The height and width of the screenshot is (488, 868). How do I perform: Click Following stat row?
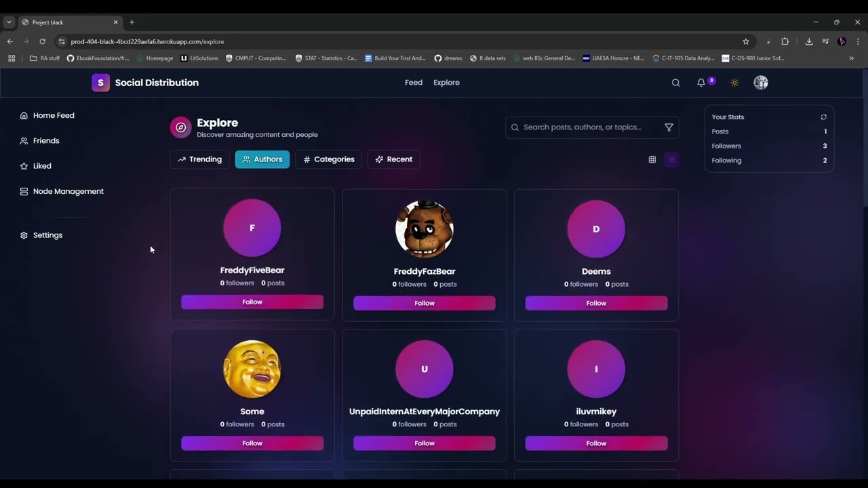[769, 161]
